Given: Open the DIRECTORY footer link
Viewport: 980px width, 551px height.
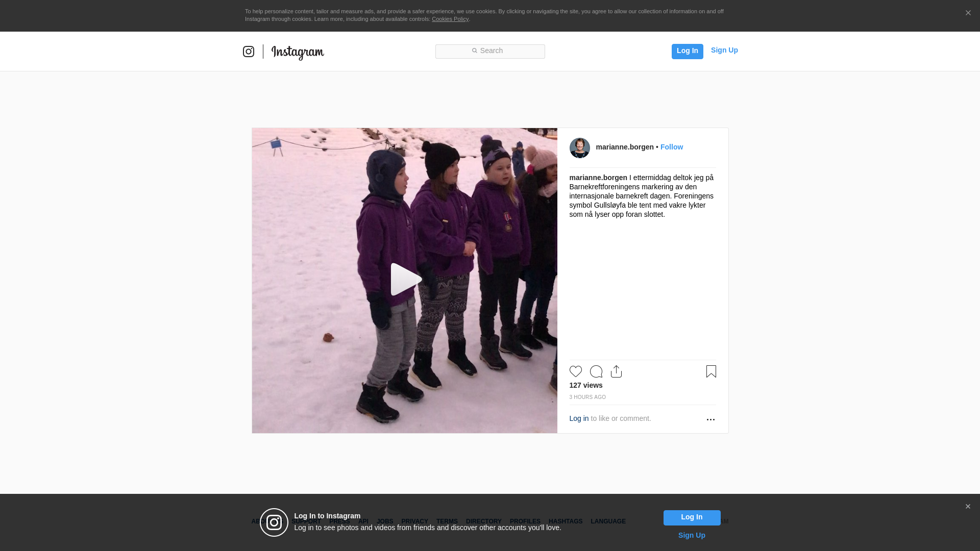Looking at the screenshot, I should click(x=484, y=521).
